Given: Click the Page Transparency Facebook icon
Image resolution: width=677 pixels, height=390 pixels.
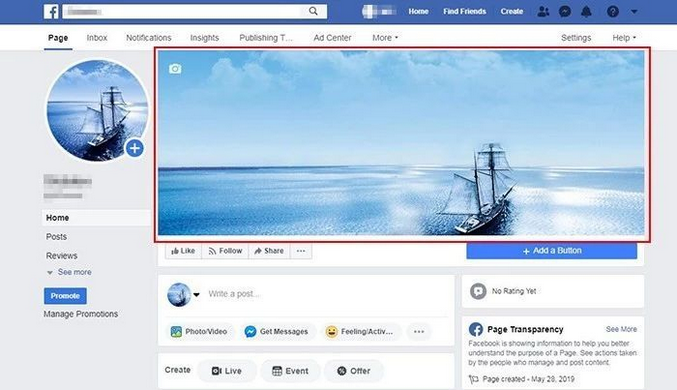Looking at the screenshot, I should pos(476,330).
